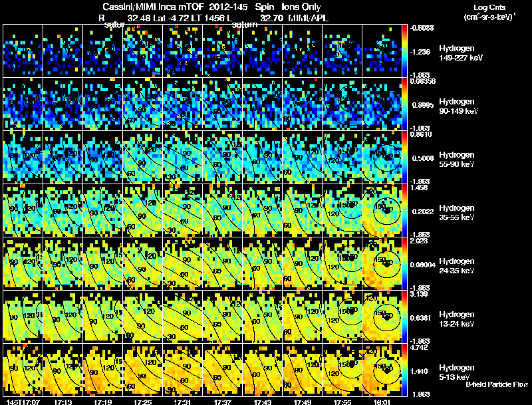This screenshot has height=405, width=532.
Task: Click the 0.5008 color scale midpoint value
Action: pos(423,158)
